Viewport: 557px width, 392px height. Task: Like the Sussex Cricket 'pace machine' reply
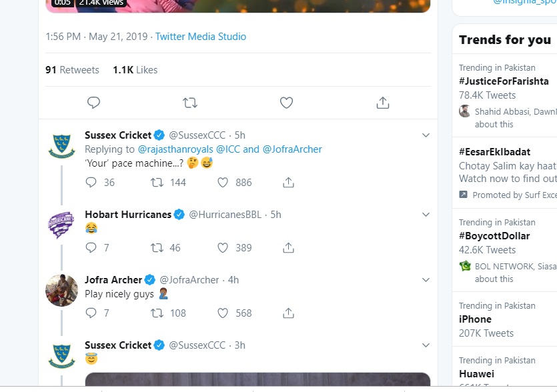pos(223,182)
